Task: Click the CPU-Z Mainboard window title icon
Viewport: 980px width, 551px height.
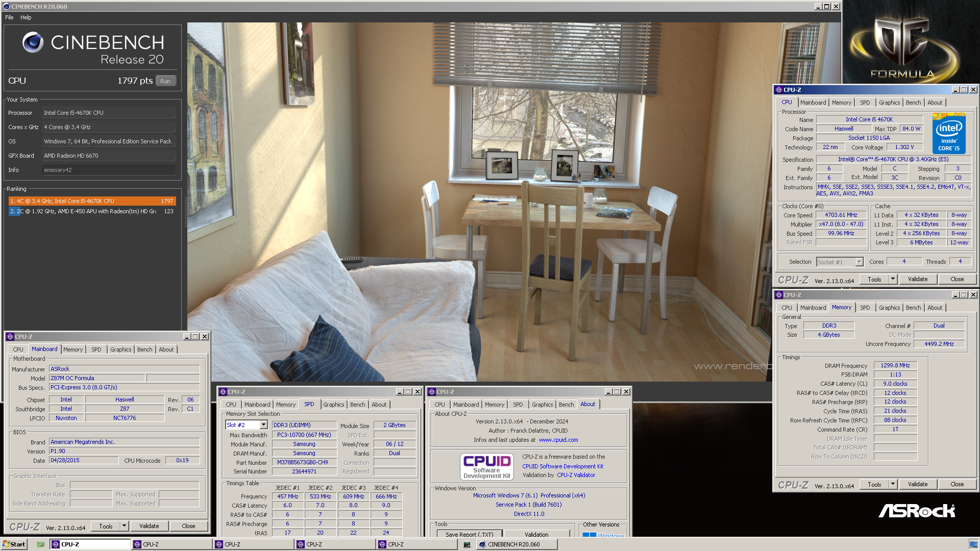Action: 10,337
